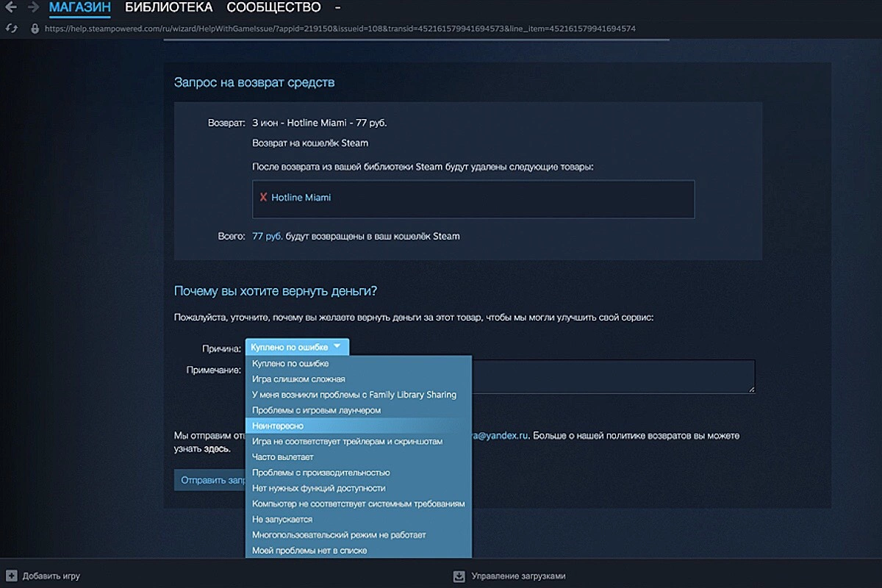
Task: Select the Family Library Sharing problems option
Action: click(358, 395)
